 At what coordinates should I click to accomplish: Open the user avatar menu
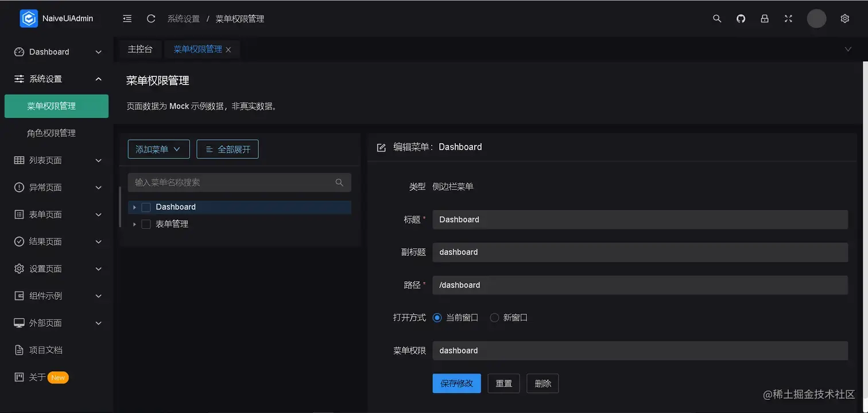click(816, 18)
